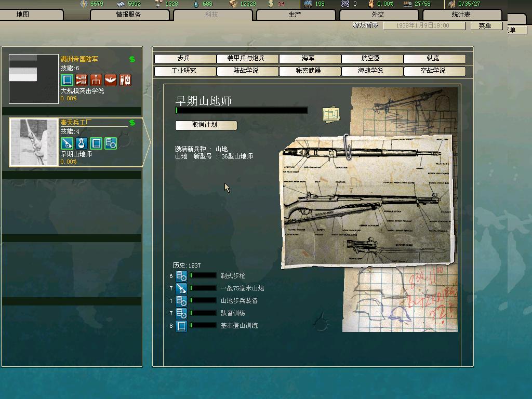Screen dimensions: 532x399
Task: Click the green dollar icon for 满洲帝国陆军 team
Action: click(x=132, y=59)
